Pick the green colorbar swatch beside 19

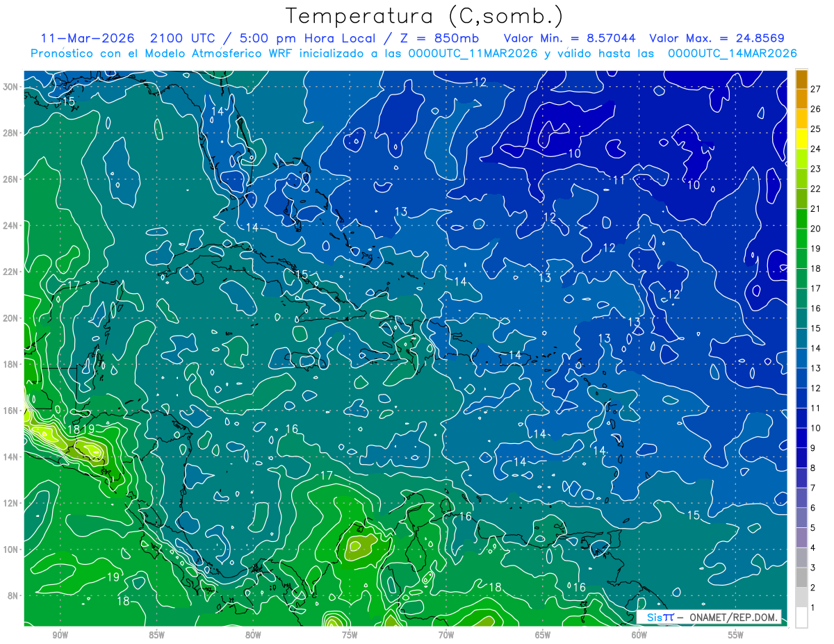click(x=801, y=238)
